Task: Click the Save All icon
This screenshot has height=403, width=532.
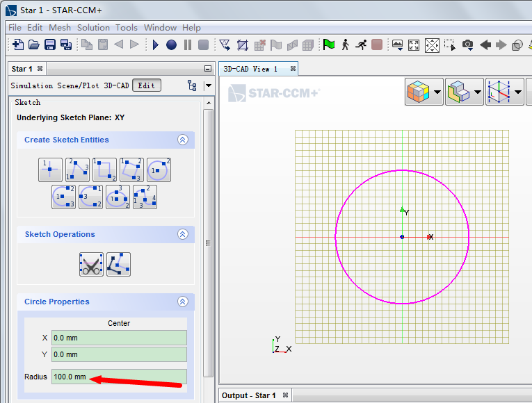Action: [66, 44]
